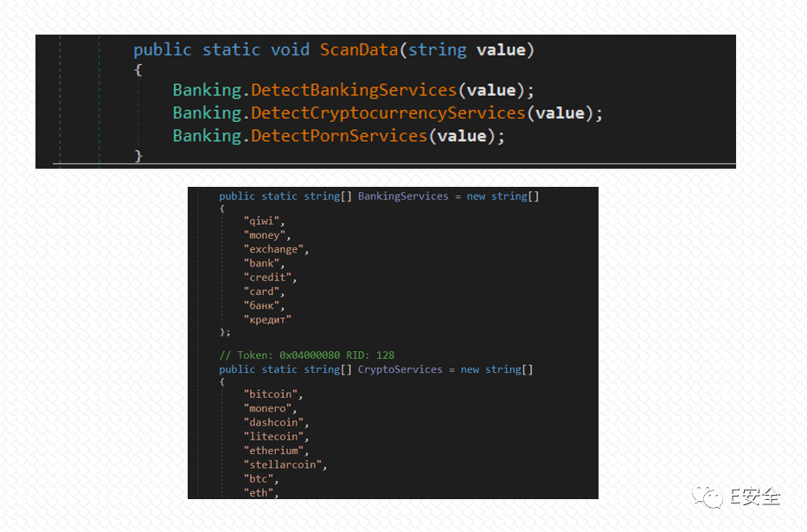807x532 pixels.
Task: Click the "money" string entry
Action: (265, 235)
